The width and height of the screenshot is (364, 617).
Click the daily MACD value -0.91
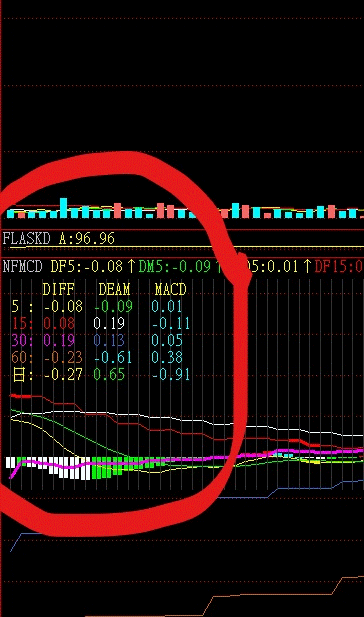coord(171,375)
